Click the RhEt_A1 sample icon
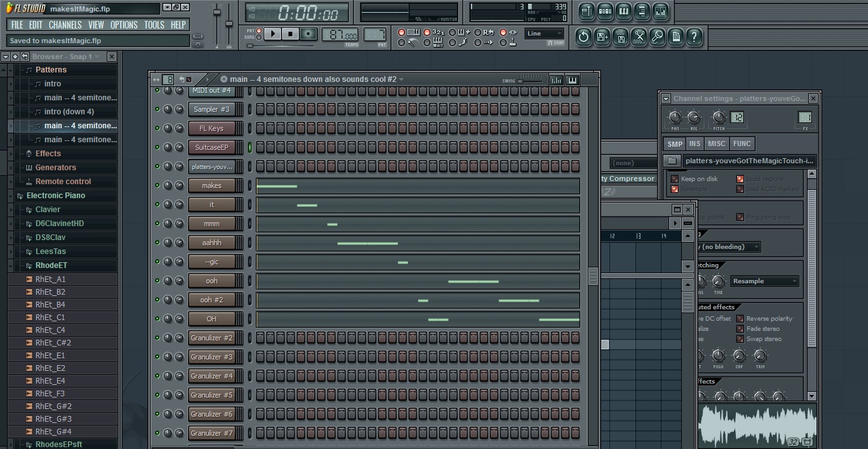868x449 pixels. coord(29,279)
